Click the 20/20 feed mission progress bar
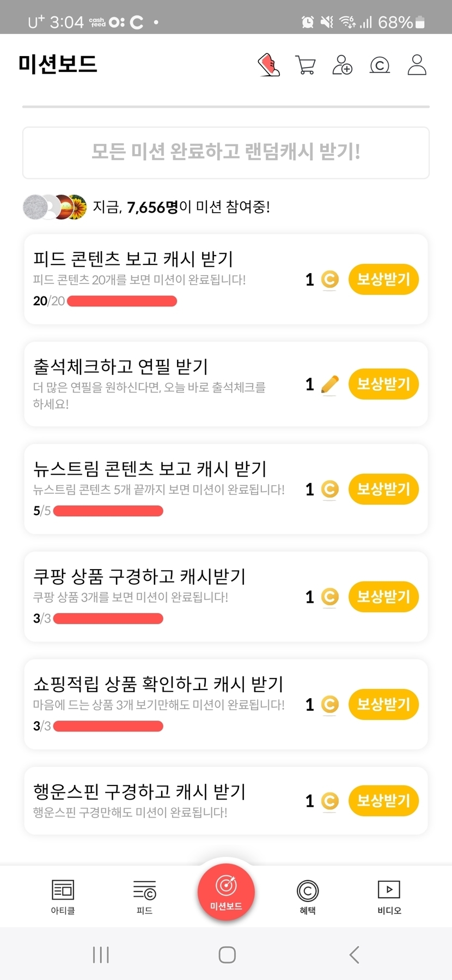The image size is (452, 980). (122, 301)
